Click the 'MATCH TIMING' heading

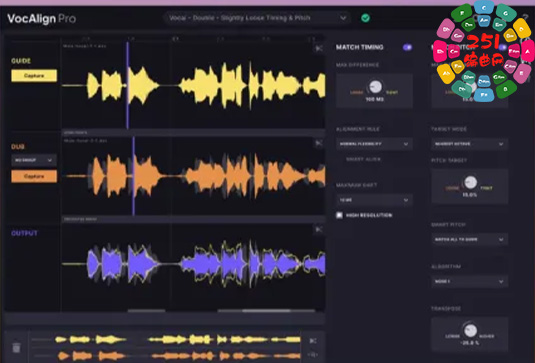click(x=360, y=47)
